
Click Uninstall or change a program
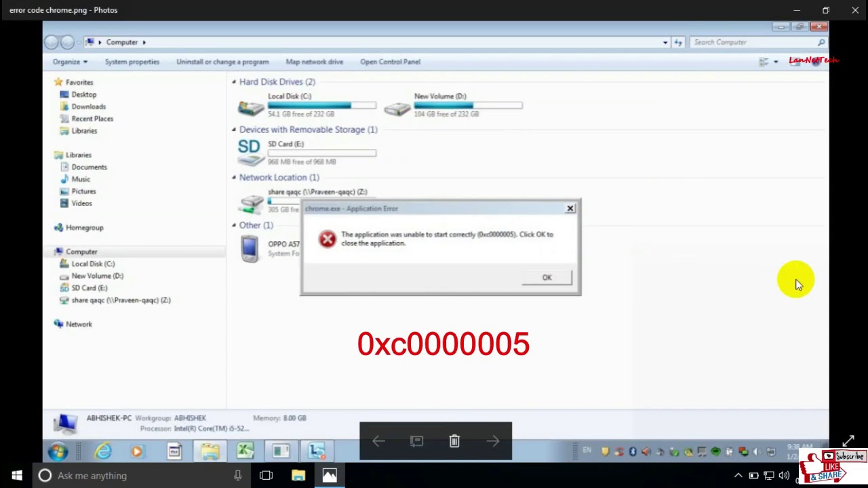point(222,62)
